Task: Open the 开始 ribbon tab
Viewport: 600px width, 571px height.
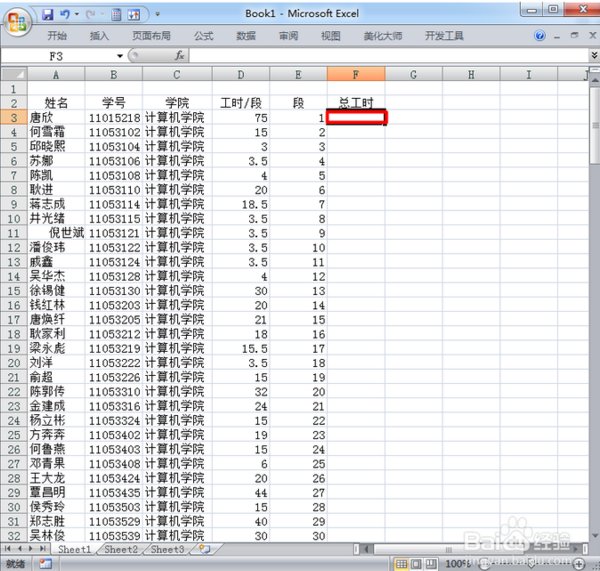Action: [x=57, y=36]
